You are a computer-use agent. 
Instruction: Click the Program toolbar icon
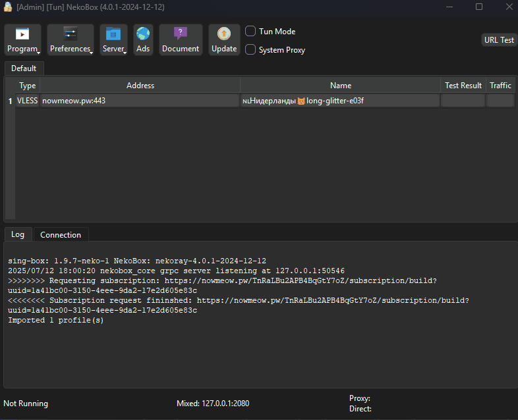(x=22, y=34)
